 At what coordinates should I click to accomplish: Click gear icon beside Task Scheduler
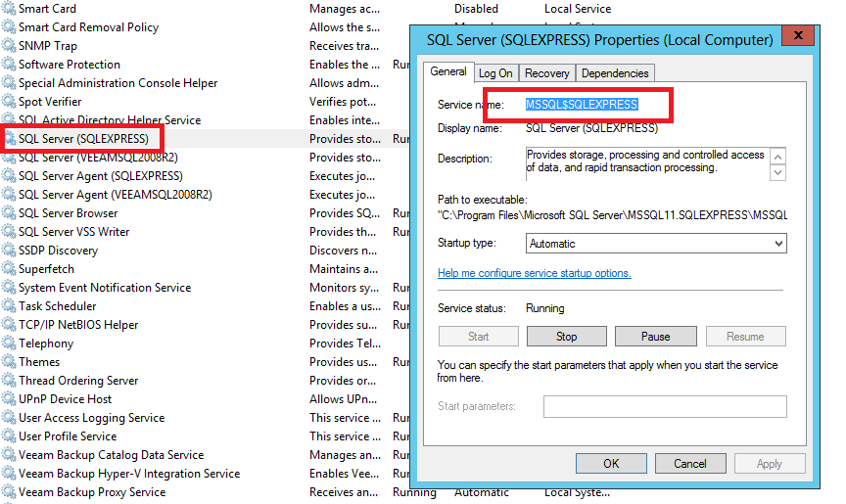click(9, 306)
